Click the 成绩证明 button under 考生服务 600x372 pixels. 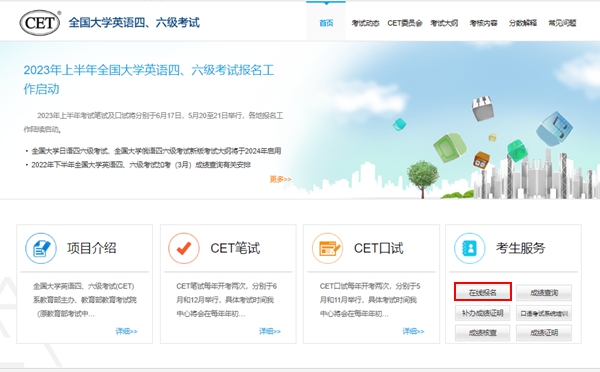544,333
